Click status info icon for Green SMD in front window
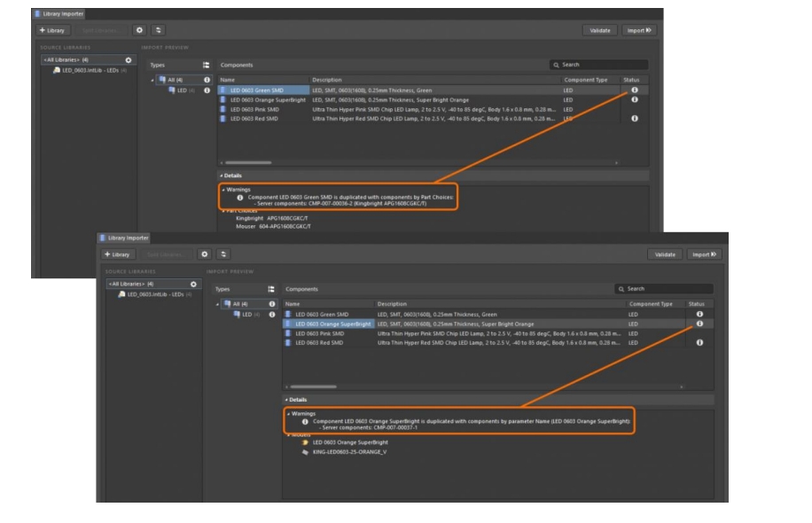This screenshot has width=812, height=523. [699, 315]
